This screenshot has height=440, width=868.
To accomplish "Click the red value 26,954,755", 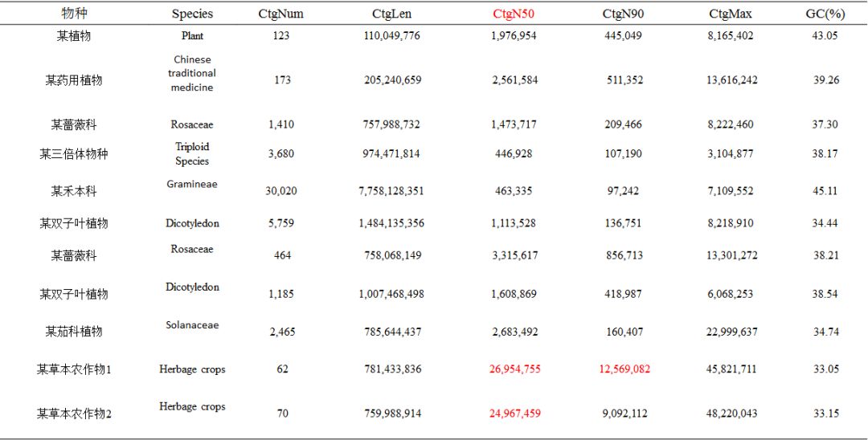I will (514, 369).
